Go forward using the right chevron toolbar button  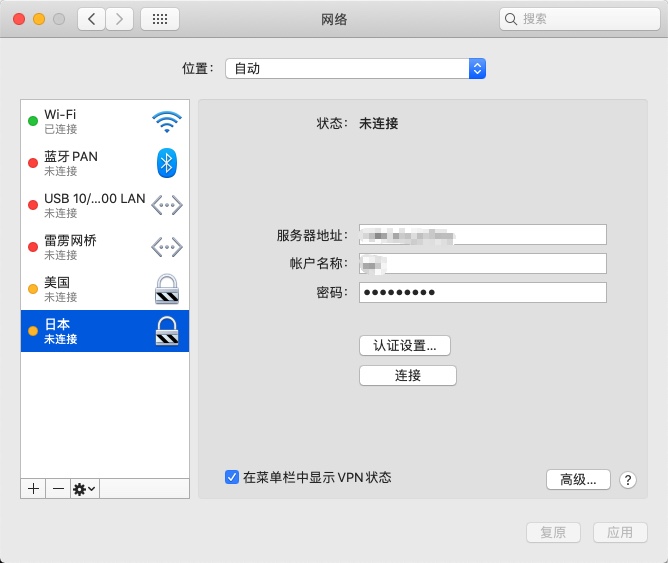pos(119,19)
